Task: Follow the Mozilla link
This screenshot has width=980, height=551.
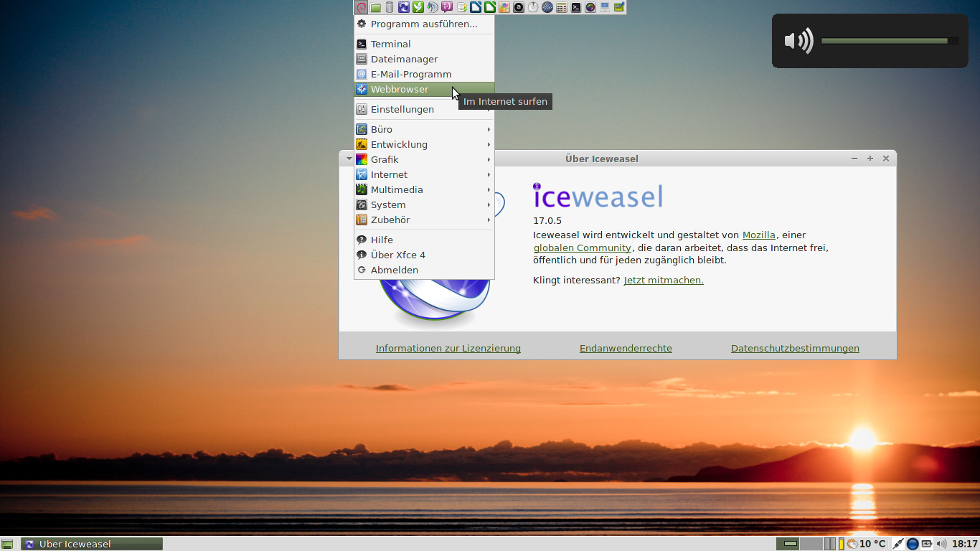Action: pos(758,235)
